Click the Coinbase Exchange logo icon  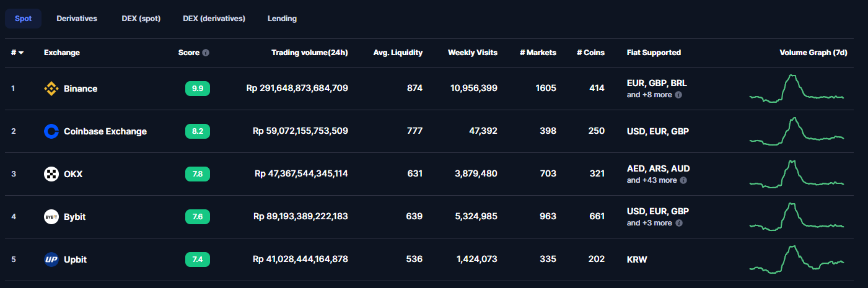tap(51, 131)
